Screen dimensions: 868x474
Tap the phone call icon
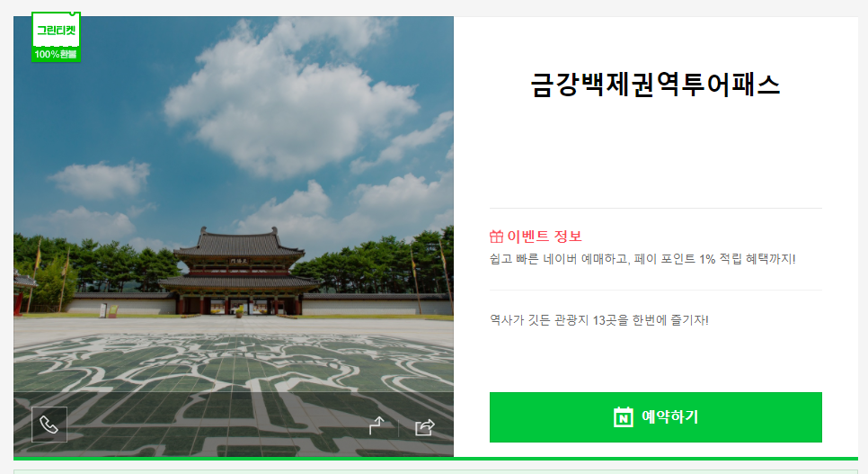(x=49, y=425)
